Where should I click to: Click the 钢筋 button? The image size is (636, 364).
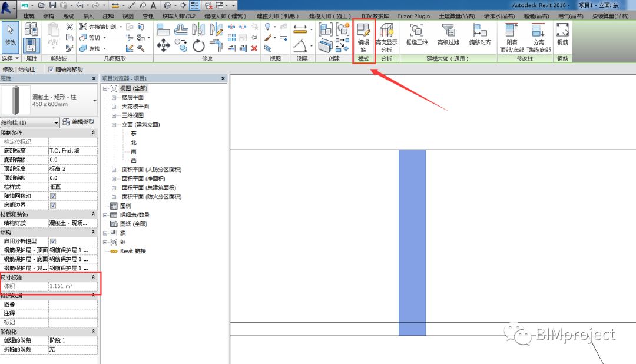562,35
